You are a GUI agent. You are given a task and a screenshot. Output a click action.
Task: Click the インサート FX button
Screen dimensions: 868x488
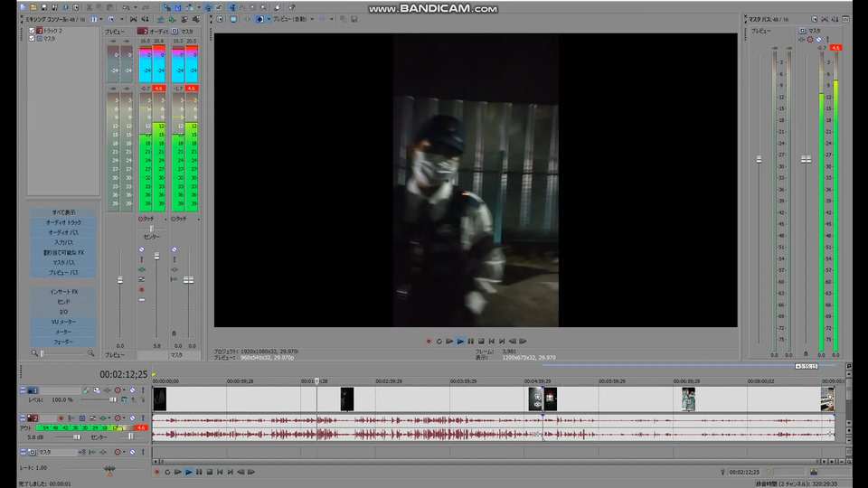coord(63,292)
